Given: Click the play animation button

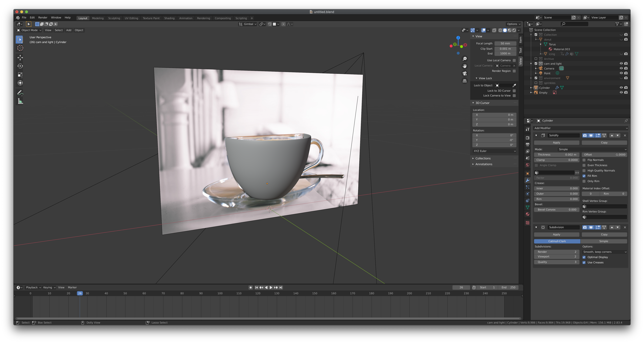Looking at the screenshot, I should click(x=271, y=287).
